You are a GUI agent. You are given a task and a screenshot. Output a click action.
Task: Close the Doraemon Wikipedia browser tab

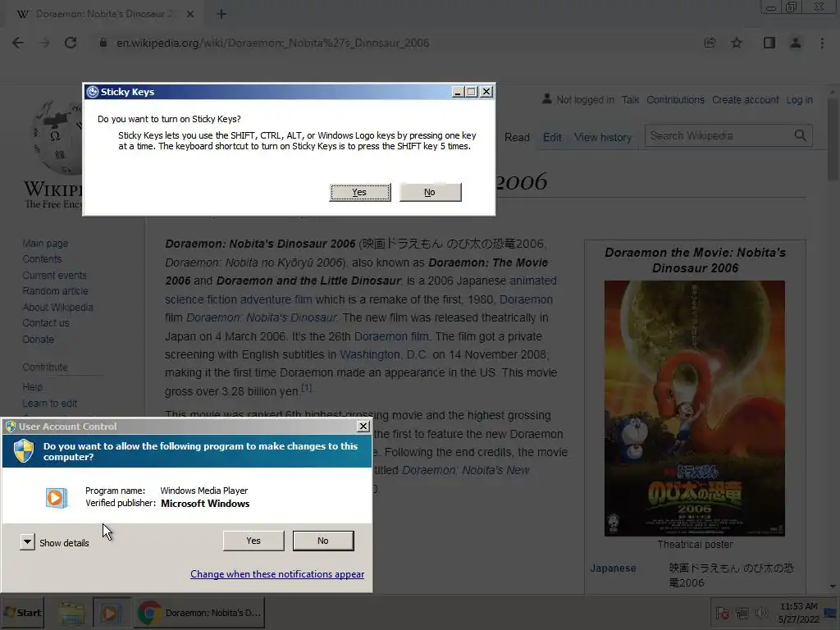(x=190, y=14)
